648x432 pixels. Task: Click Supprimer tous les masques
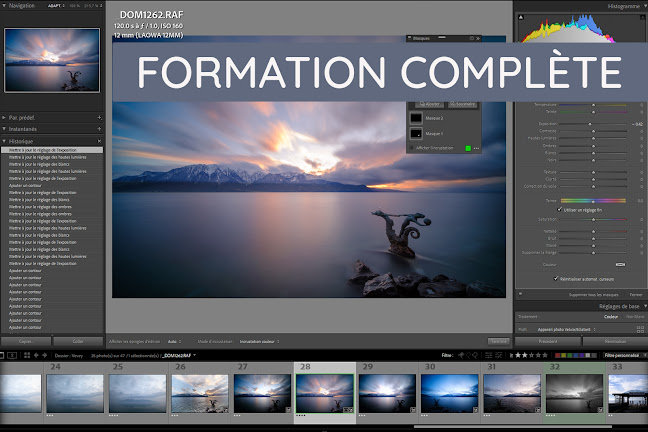(593, 295)
